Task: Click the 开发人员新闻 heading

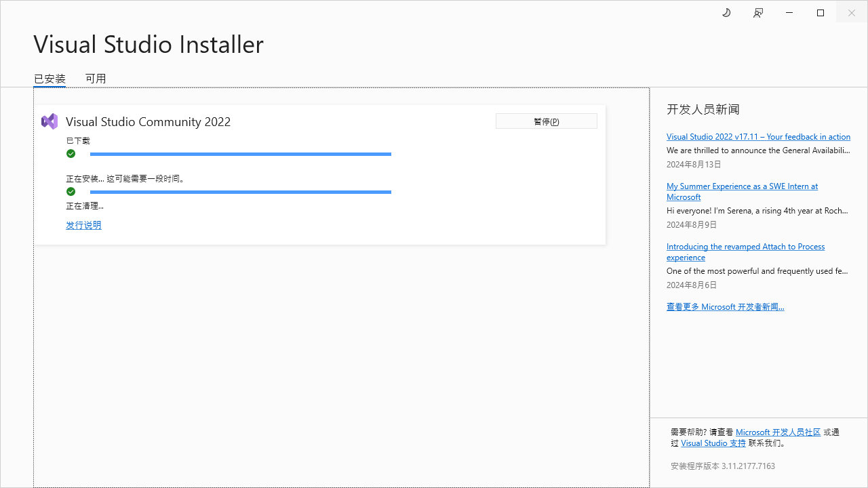Action: tap(703, 110)
